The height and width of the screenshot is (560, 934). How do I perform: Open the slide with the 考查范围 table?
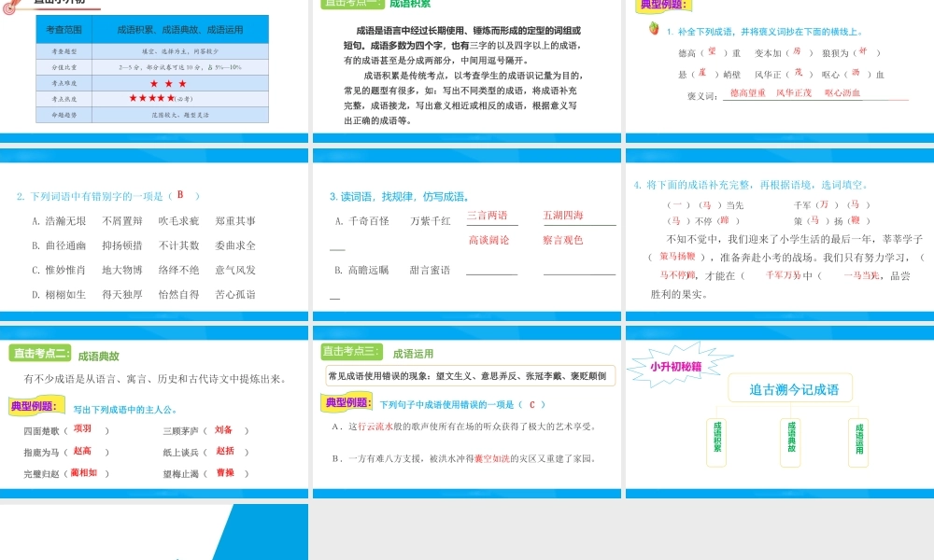154,70
